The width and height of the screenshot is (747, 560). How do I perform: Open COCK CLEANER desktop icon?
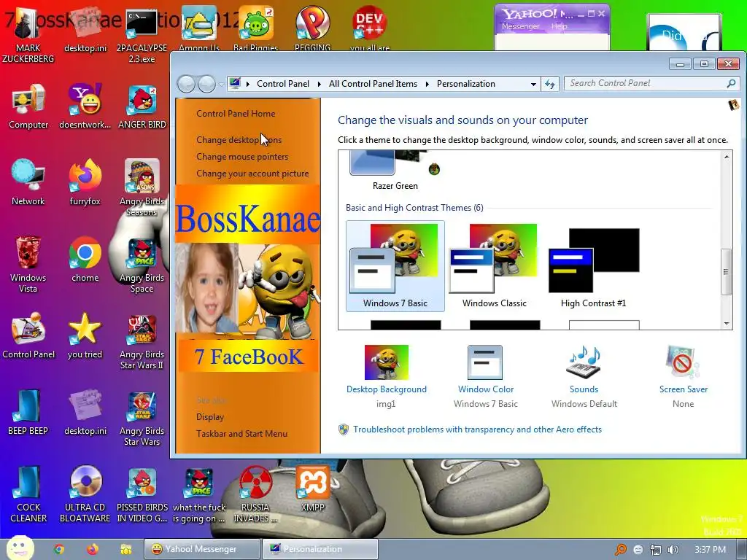[28, 494]
